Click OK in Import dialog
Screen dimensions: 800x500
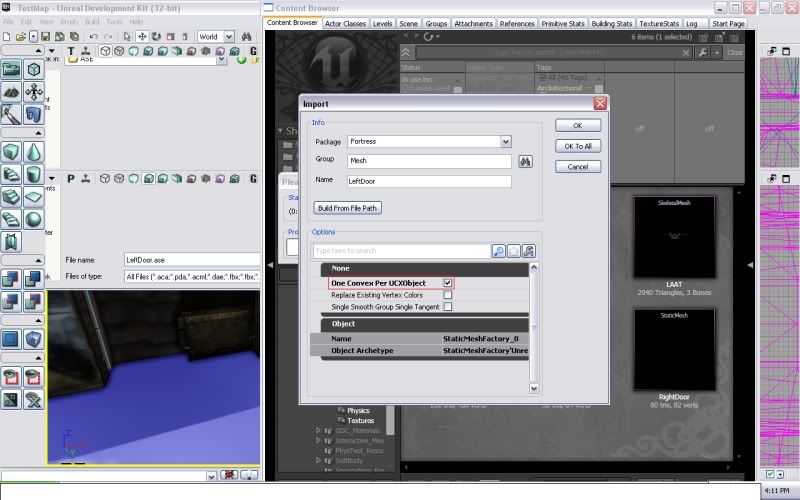pos(578,126)
